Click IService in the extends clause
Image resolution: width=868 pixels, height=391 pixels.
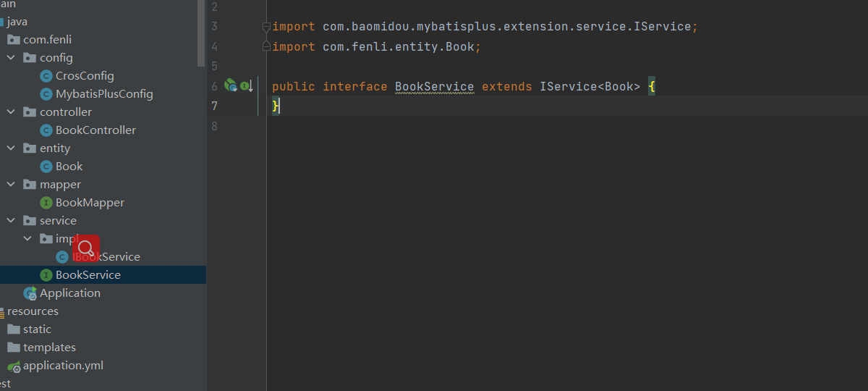(x=568, y=87)
